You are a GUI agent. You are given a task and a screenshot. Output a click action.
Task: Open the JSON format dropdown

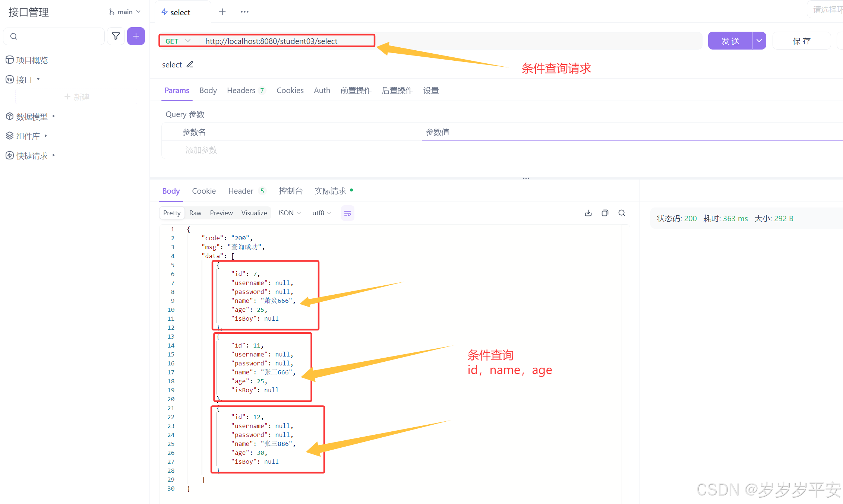(289, 213)
